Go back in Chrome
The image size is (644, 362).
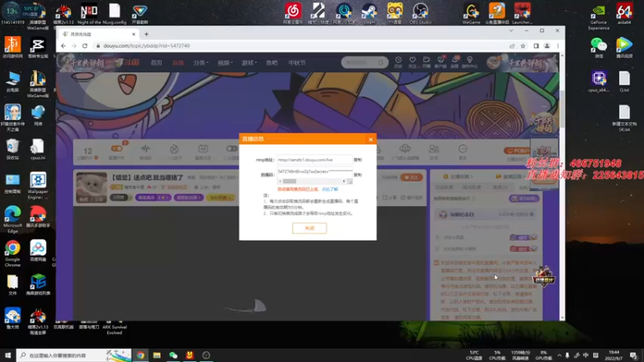(64, 46)
